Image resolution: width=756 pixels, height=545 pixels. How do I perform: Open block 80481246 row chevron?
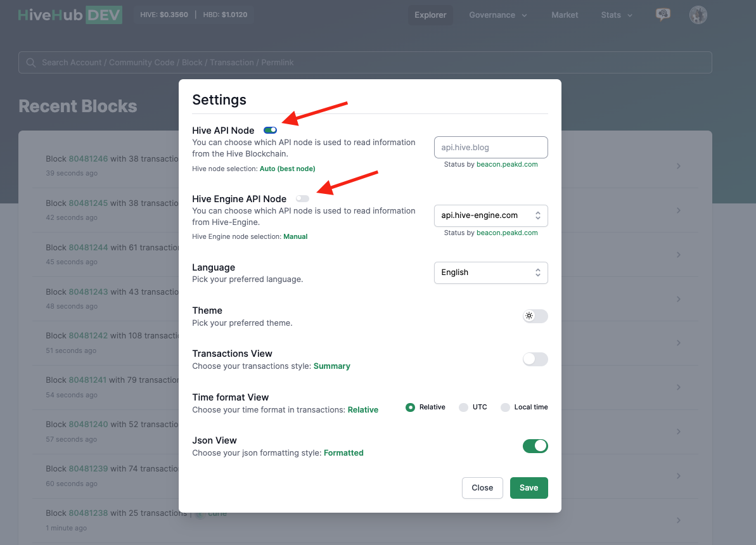679,166
